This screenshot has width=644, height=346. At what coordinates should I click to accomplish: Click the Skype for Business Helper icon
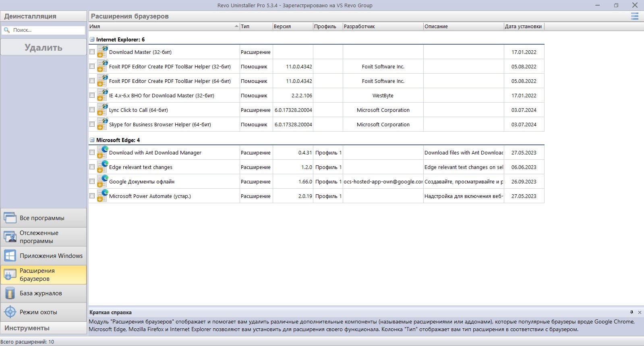click(x=102, y=124)
